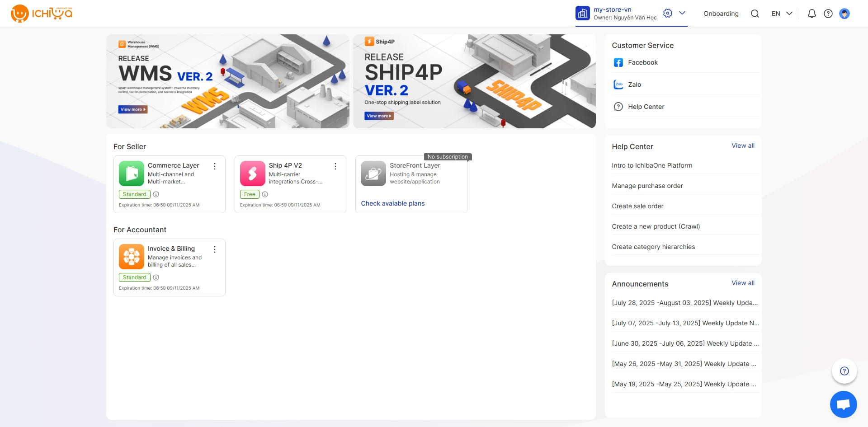Expand the store switcher chevron
Image resolution: width=868 pixels, height=427 pixels.
coord(682,13)
